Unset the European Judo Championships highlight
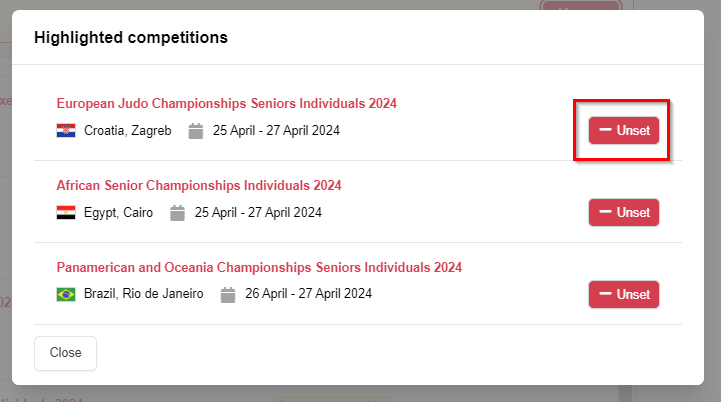 [624, 131]
